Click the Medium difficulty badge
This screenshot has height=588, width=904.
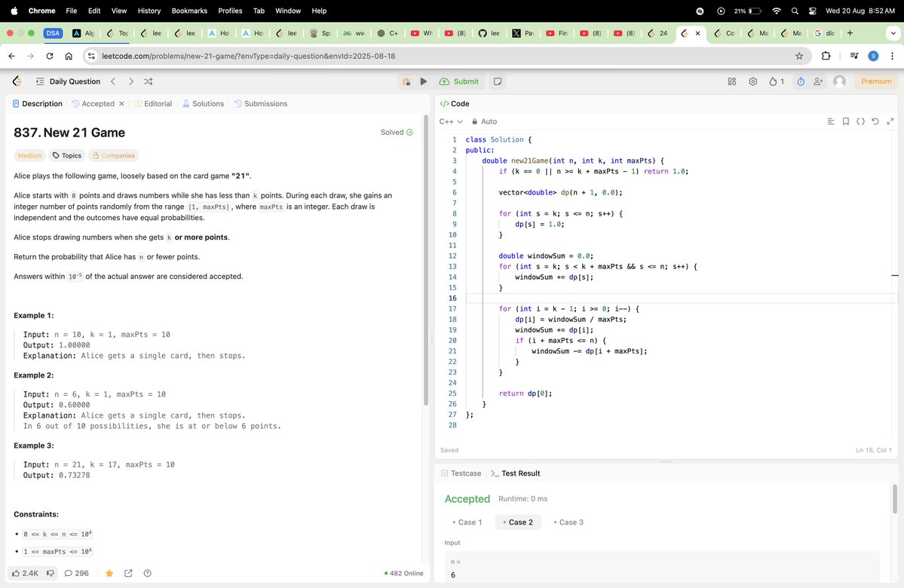(x=29, y=155)
